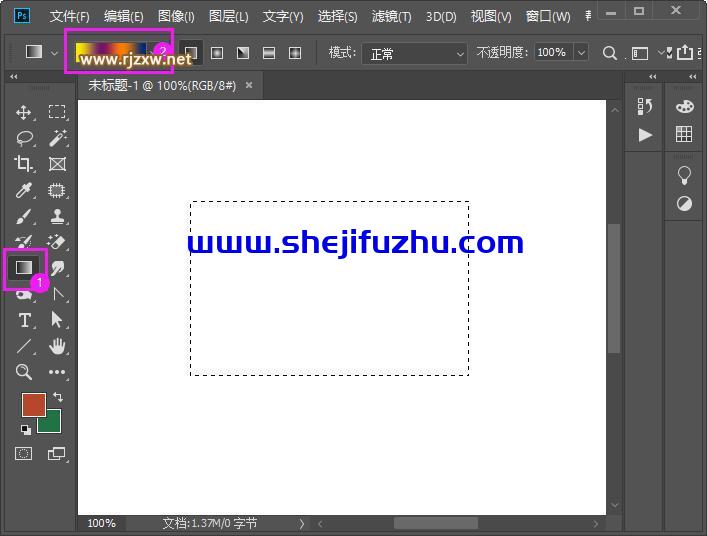
Task: Select the Crop tool
Action: (x=23, y=164)
